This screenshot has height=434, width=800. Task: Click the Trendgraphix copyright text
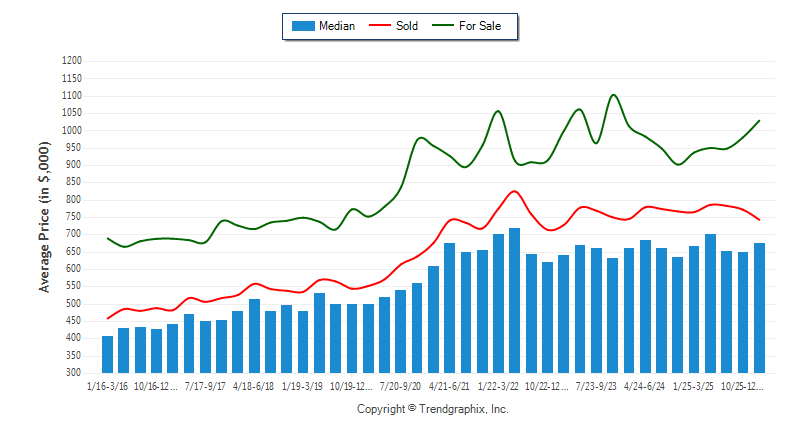(433, 409)
